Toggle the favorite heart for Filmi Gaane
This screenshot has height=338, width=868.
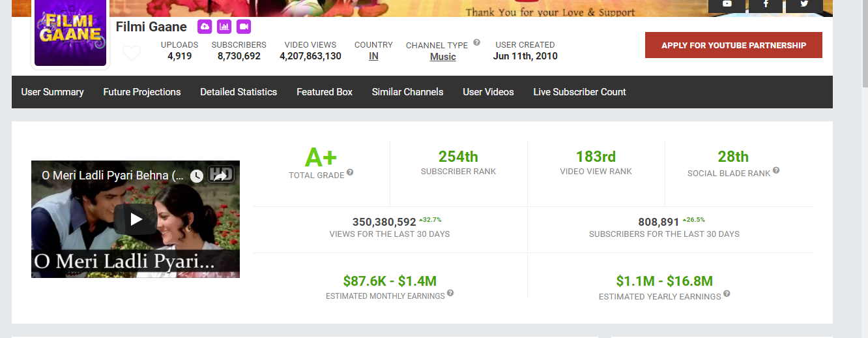point(132,53)
